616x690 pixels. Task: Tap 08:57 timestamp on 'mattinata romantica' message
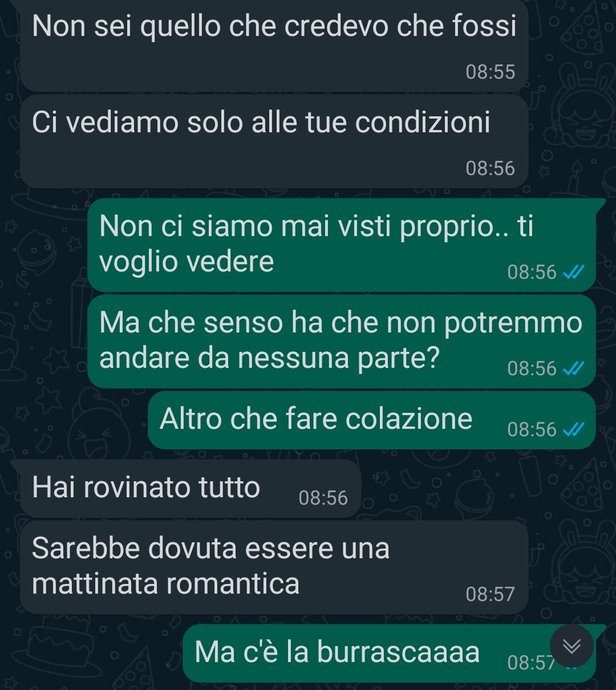click(491, 594)
